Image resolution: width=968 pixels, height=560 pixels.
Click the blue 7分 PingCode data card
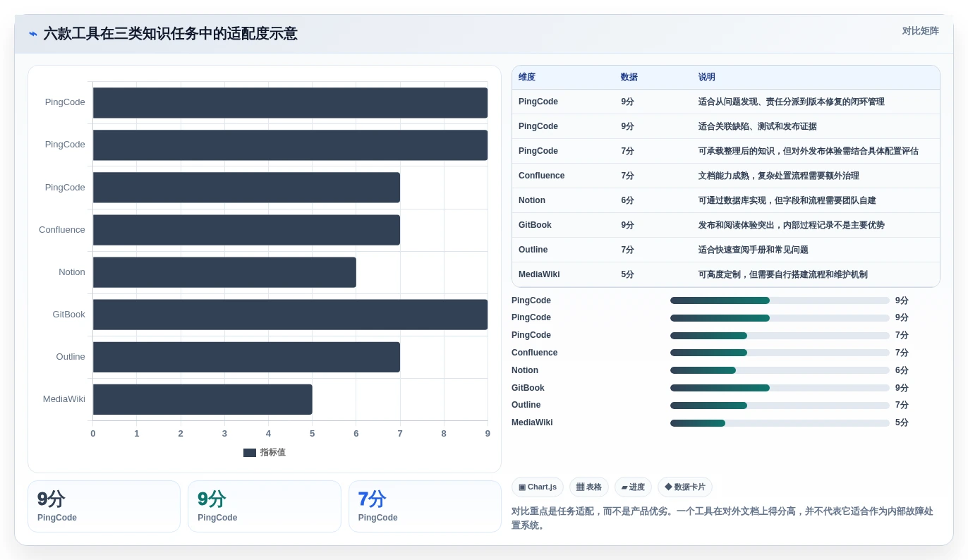[x=425, y=506]
